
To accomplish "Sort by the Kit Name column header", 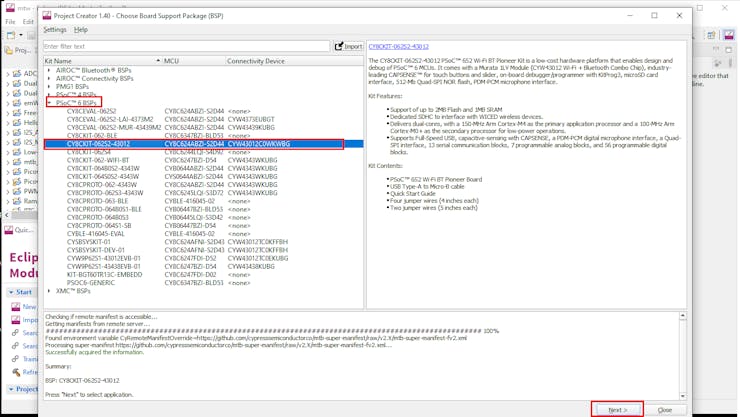I will tap(102, 61).
